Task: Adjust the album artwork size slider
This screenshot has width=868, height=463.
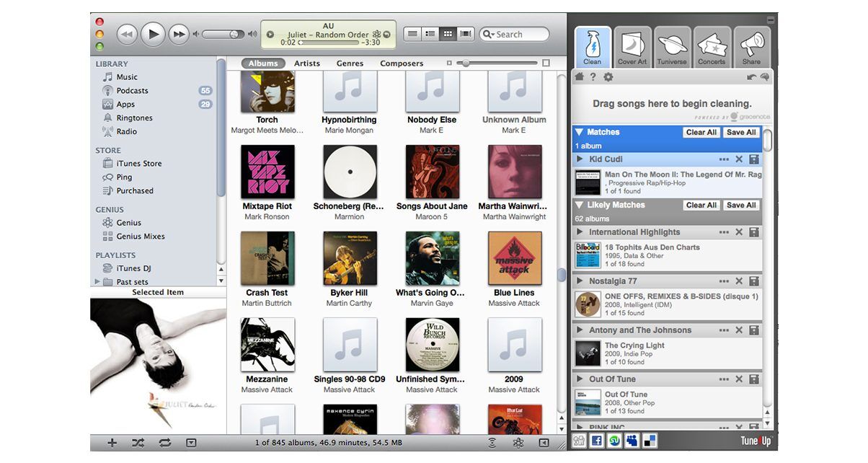Action: pyautogui.click(x=497, y=63)
